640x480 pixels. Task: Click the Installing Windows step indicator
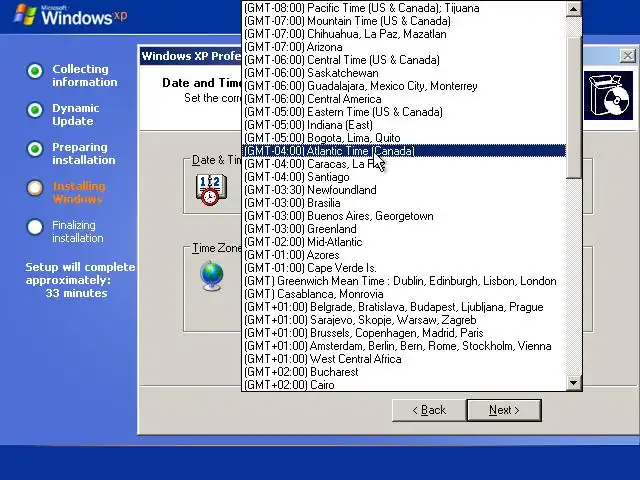point(35,188)
